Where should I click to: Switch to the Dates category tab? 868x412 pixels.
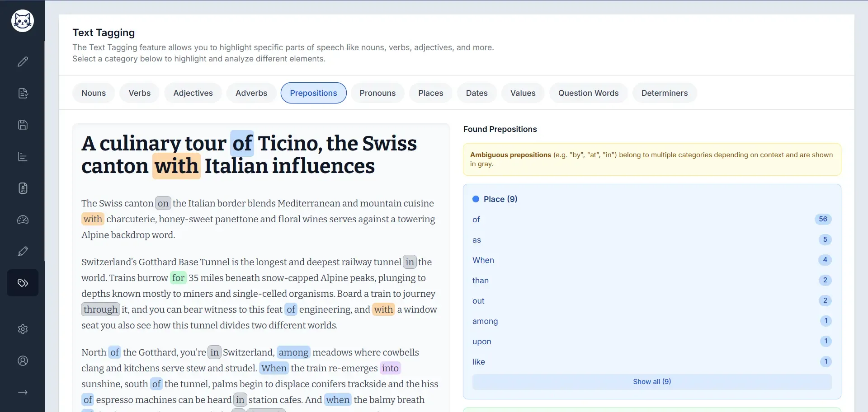476,93
